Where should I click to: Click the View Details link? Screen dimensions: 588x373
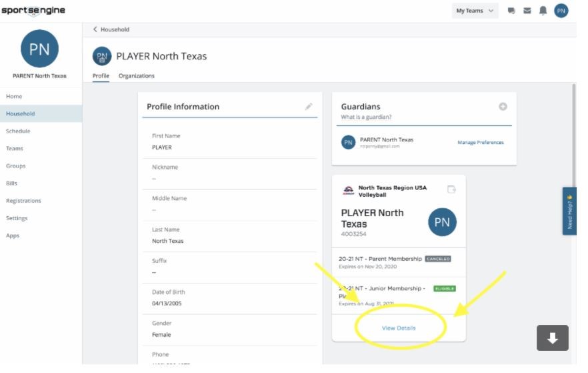(x=399, y=328)
